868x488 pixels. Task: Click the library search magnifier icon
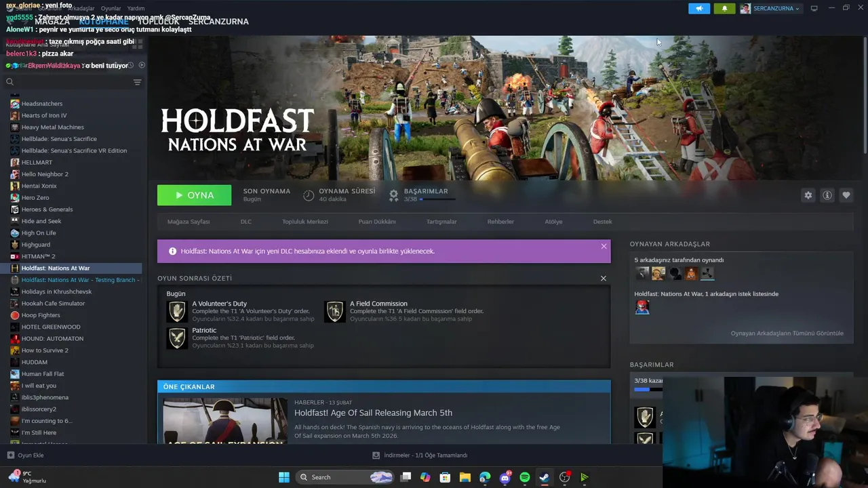click(9, 82)
